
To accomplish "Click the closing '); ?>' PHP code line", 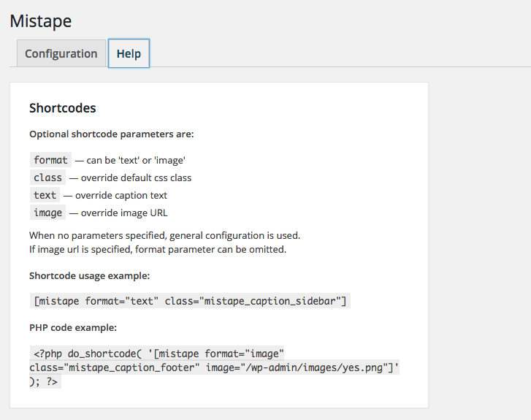I will click(45, 381).
